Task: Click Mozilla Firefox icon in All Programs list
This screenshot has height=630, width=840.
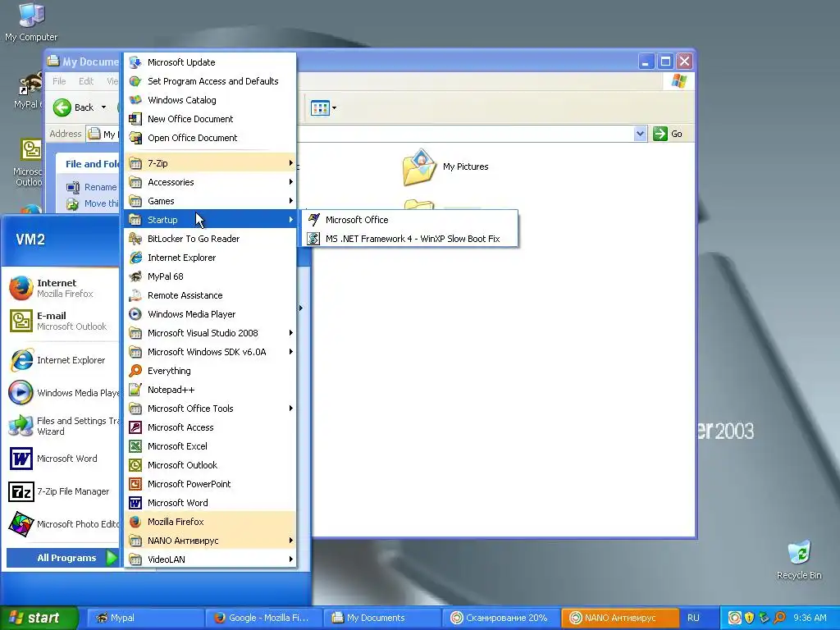Action: tap(135, 522)
